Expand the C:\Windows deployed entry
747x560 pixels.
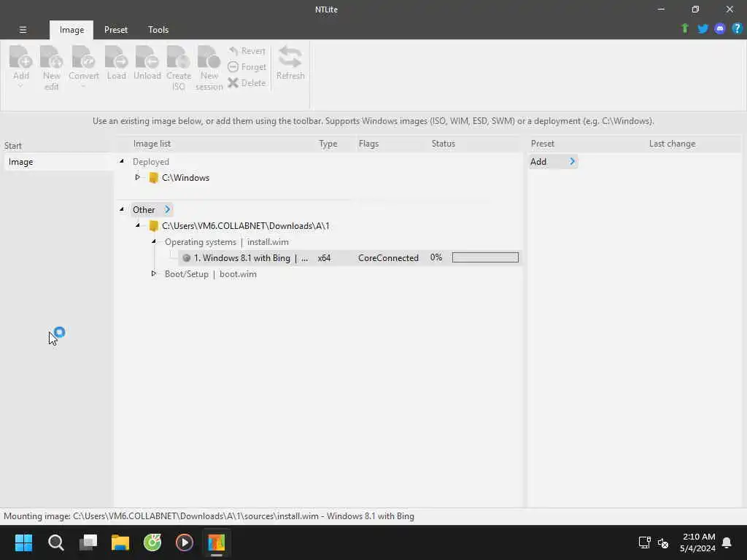[x=138, y=177]
